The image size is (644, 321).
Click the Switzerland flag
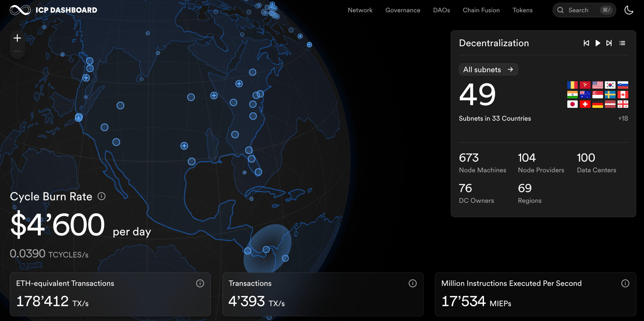pos(585,104)
